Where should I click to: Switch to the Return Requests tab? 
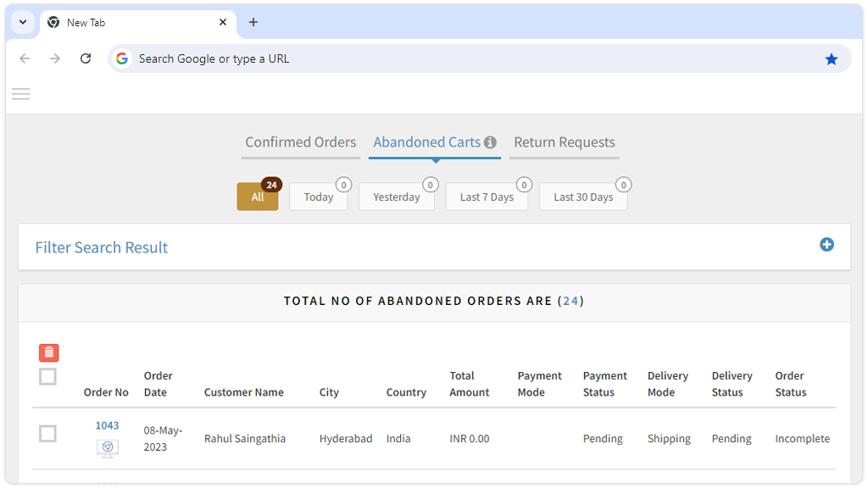[x=564, y=142]
